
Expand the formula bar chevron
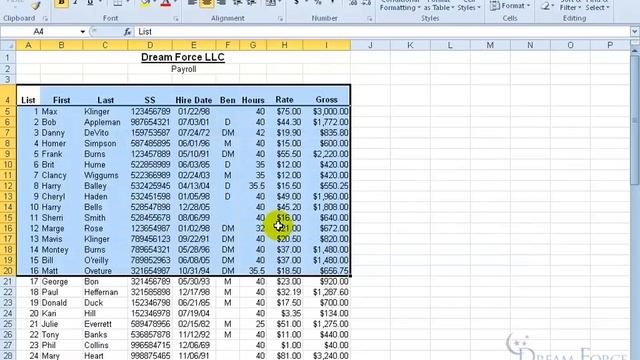(634, 32)
